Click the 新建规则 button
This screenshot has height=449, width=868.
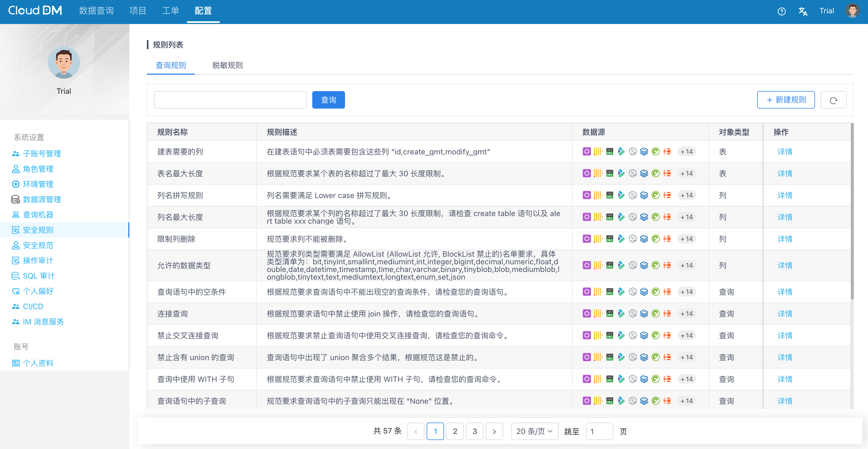point(786,100)
